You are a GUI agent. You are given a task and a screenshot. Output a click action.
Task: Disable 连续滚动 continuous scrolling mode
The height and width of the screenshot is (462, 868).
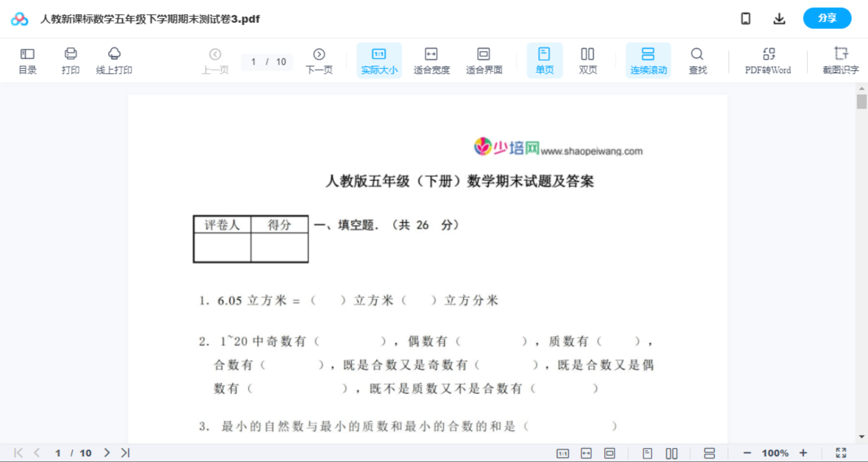pos(648,60)
